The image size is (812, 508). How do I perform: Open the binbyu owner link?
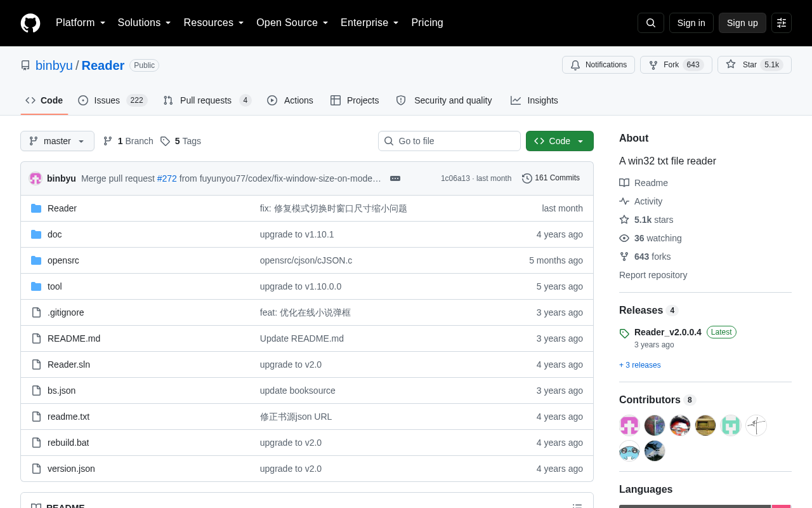coord(54,65)
